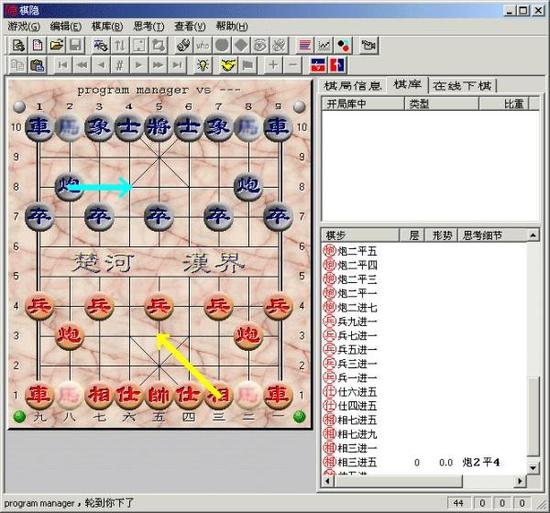
Task: Click the minus toolbar icon
Action: click(x=292, y=65)
